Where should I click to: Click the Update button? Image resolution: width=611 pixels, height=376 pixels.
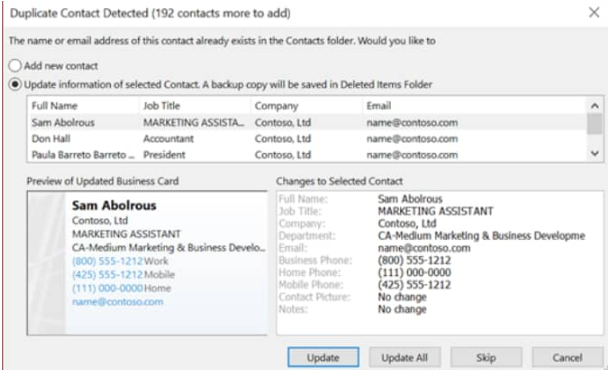[x=323, y=357]
